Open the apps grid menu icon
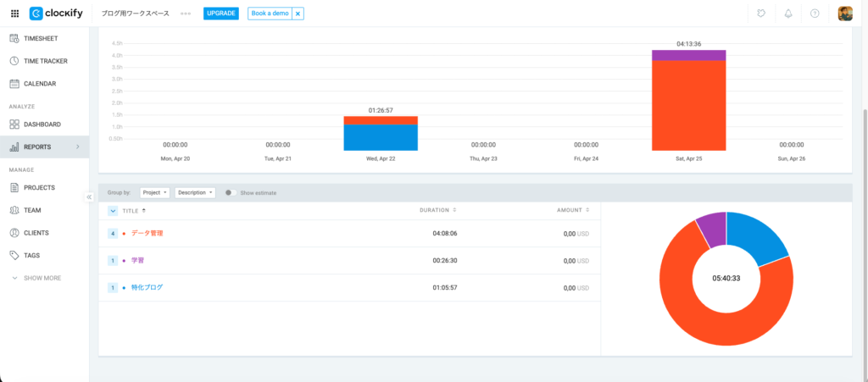868x382 pixels. [x=14, y=14]
